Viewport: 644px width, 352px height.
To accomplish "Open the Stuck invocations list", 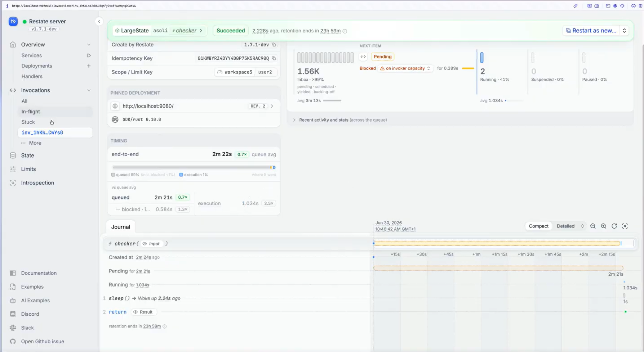I will coord(28,122).
